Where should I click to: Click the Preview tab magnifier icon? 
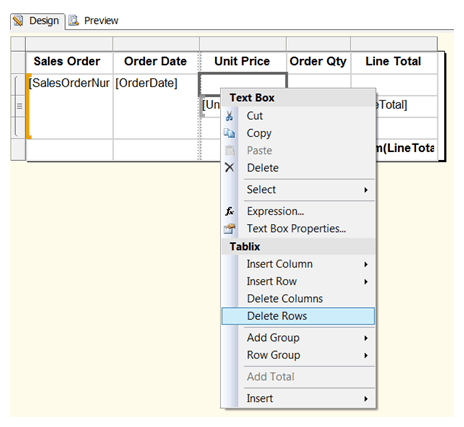[73, 21]
